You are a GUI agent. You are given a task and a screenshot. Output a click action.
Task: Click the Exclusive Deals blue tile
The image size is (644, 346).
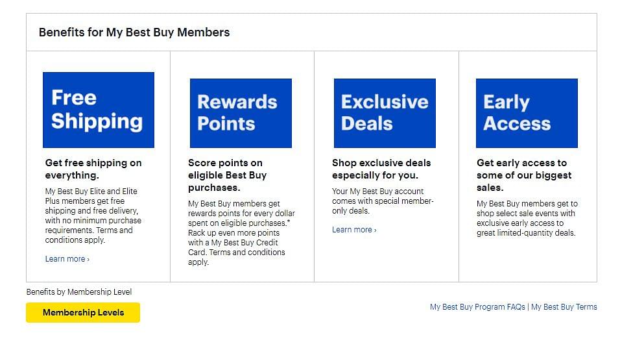click(385, 113)
